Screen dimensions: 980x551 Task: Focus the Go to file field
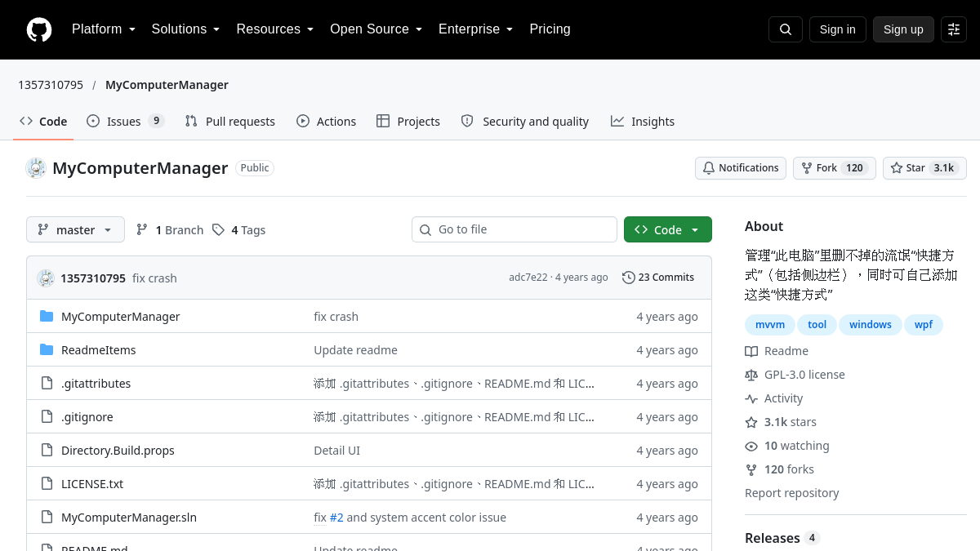tap(514, 229)
